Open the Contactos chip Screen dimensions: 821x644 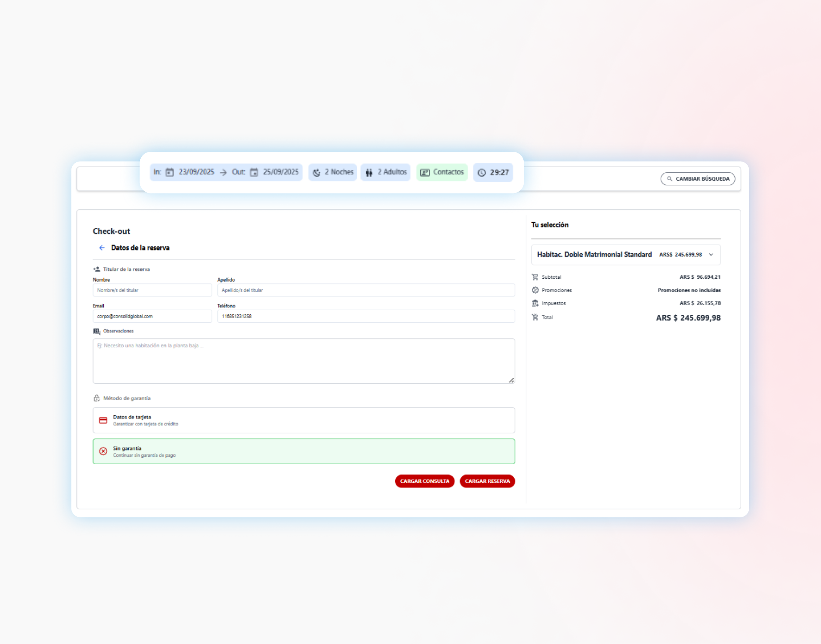442,172
